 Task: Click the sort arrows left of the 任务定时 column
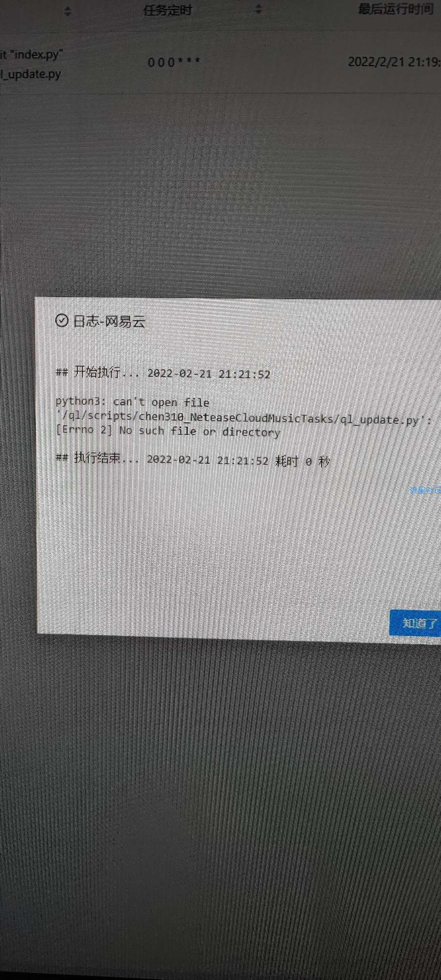point(68,11)
